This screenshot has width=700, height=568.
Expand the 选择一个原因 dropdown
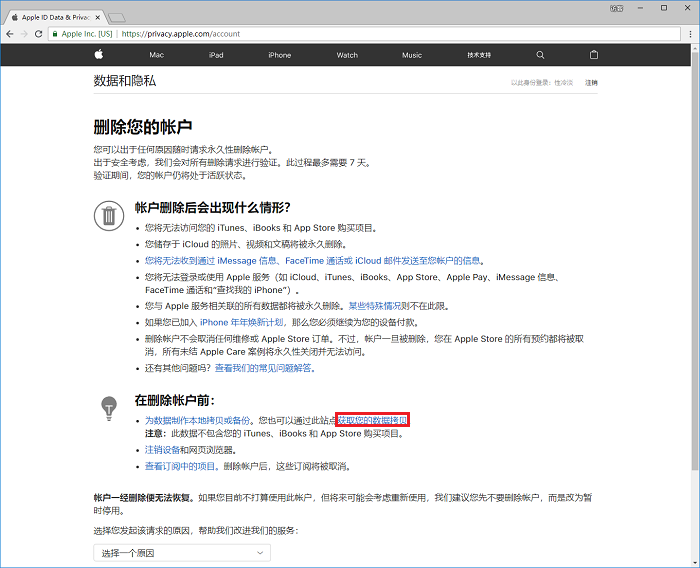182,553
